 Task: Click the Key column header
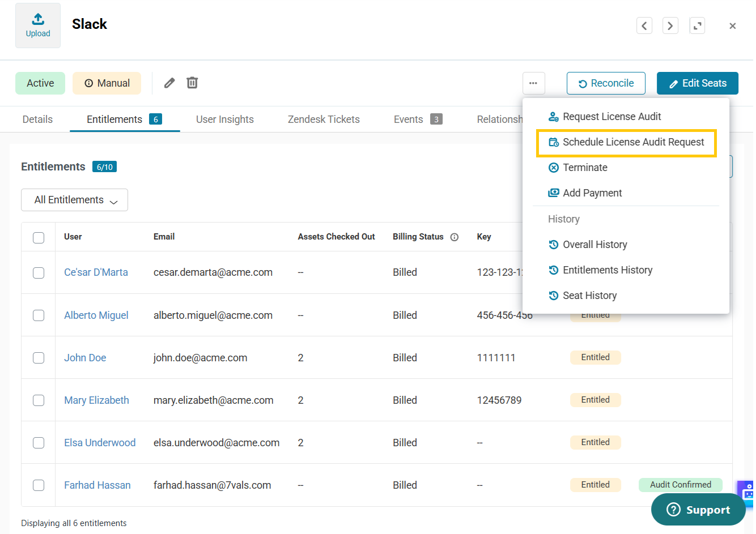click(484, 237)
